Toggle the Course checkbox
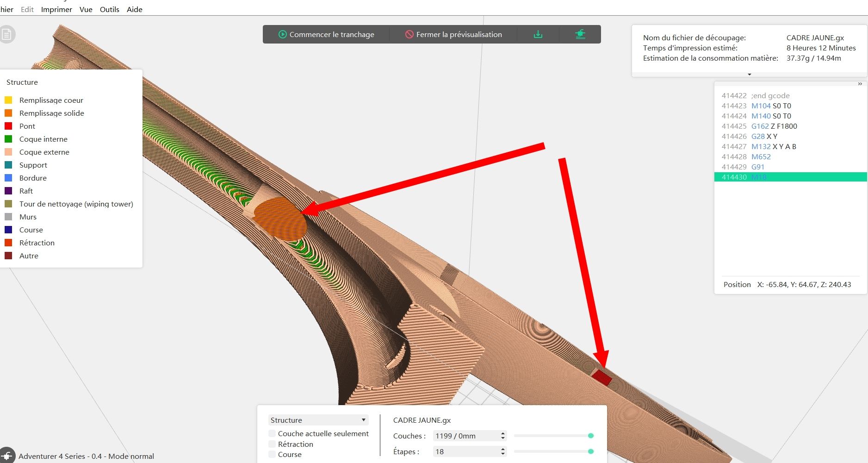The width and height of the screenshot is (868, 463). coord(272,454)
